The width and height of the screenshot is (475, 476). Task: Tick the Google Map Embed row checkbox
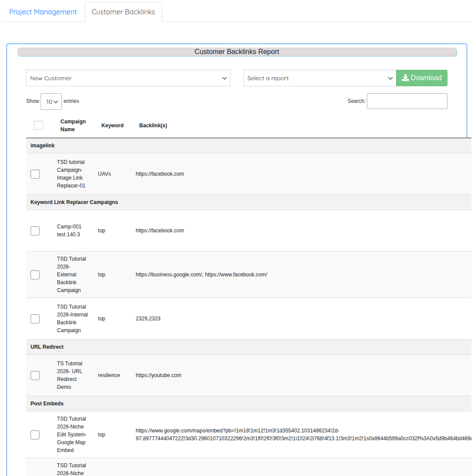coord(35,435)
